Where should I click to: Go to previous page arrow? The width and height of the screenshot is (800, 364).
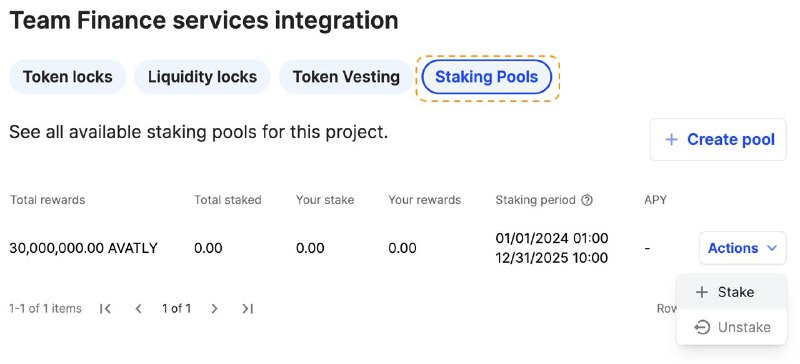138,308
